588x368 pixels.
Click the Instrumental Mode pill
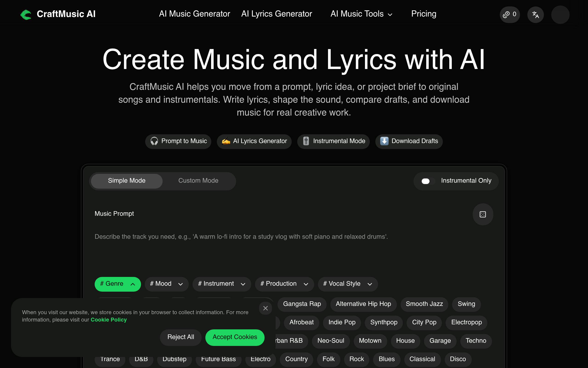[333, 141]
